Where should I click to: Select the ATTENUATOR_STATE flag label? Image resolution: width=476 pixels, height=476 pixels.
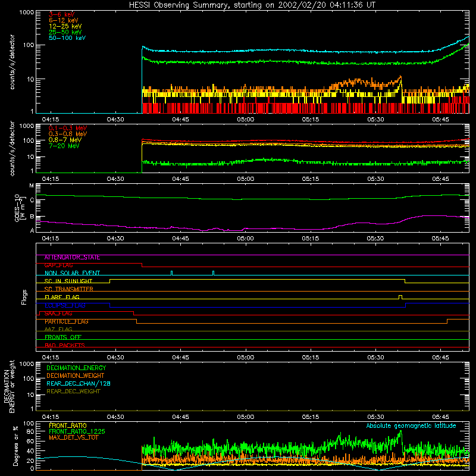(72, 258)
